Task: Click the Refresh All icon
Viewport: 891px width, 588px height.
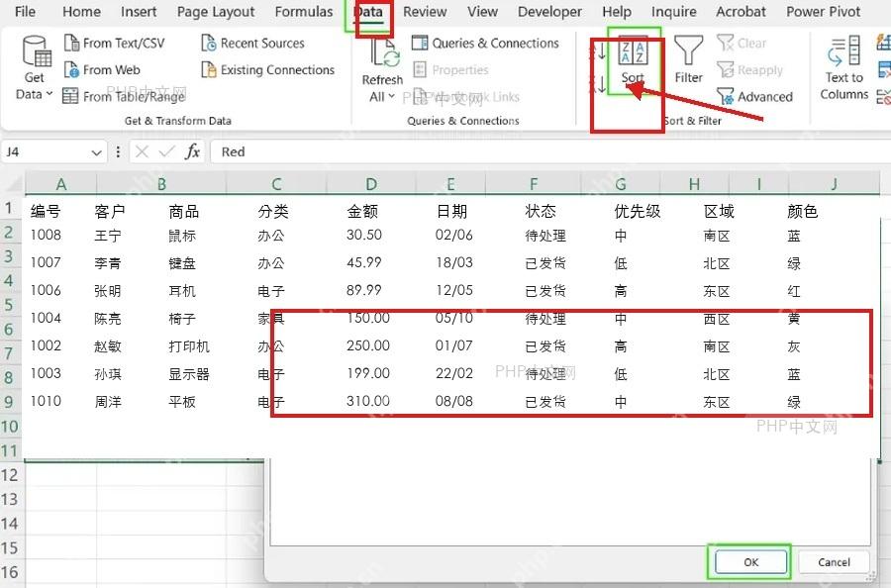Action: [385, 54]
